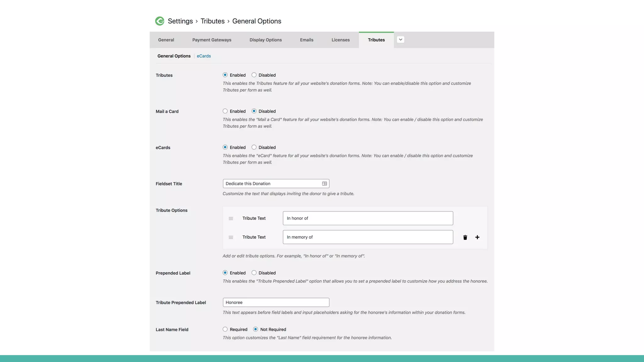Click the Tribute Prepended Label input
This screenshot has height=362, width=644.
[276, 302]
